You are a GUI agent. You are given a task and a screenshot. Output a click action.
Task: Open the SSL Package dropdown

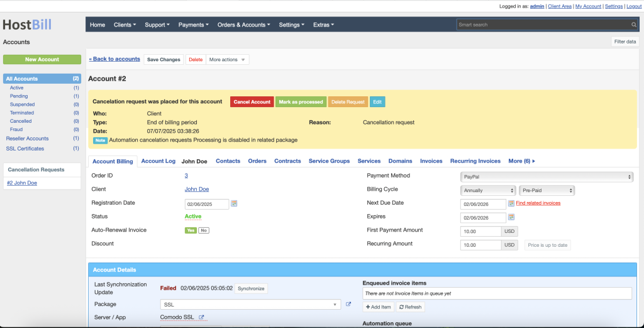[x=250, y=305]
